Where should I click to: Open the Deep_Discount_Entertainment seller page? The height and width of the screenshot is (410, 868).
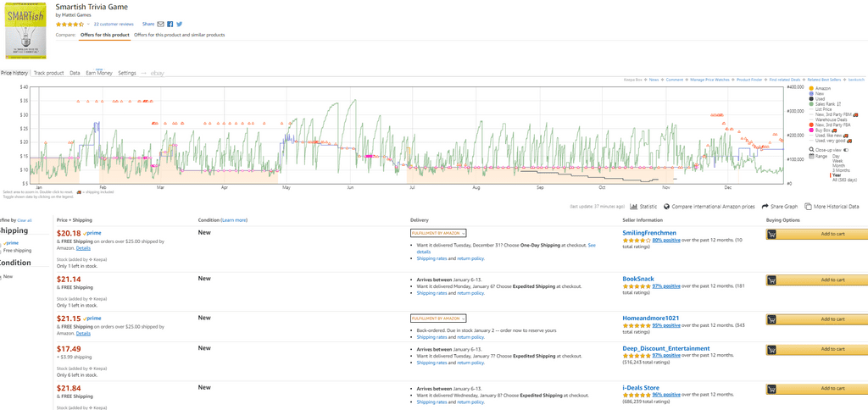(x=666, y=348)
